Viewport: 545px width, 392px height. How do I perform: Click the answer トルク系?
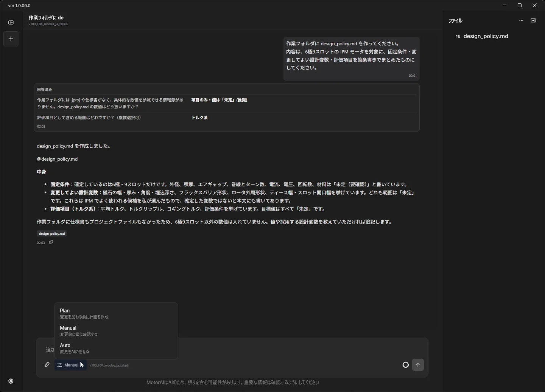[199, 118]
